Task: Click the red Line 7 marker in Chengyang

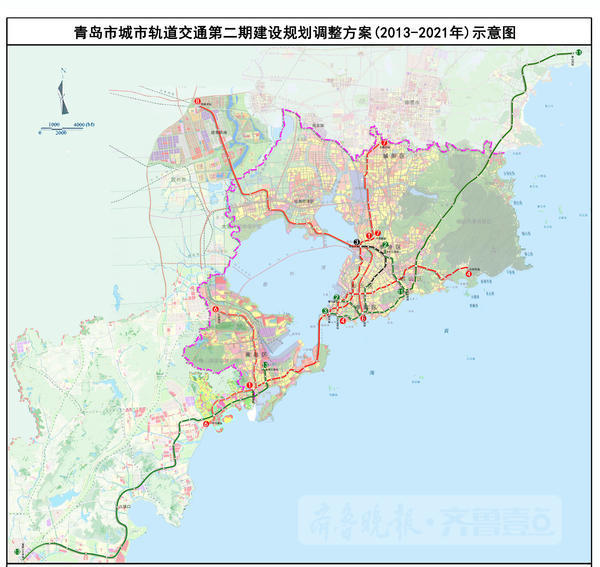Action: tap(382, 143)
